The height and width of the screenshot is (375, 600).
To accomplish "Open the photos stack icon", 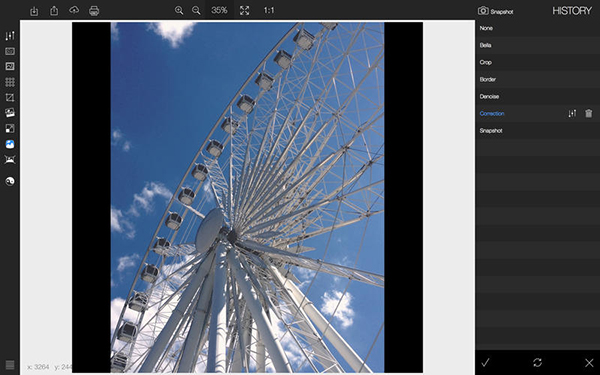I will pos(10,113).
